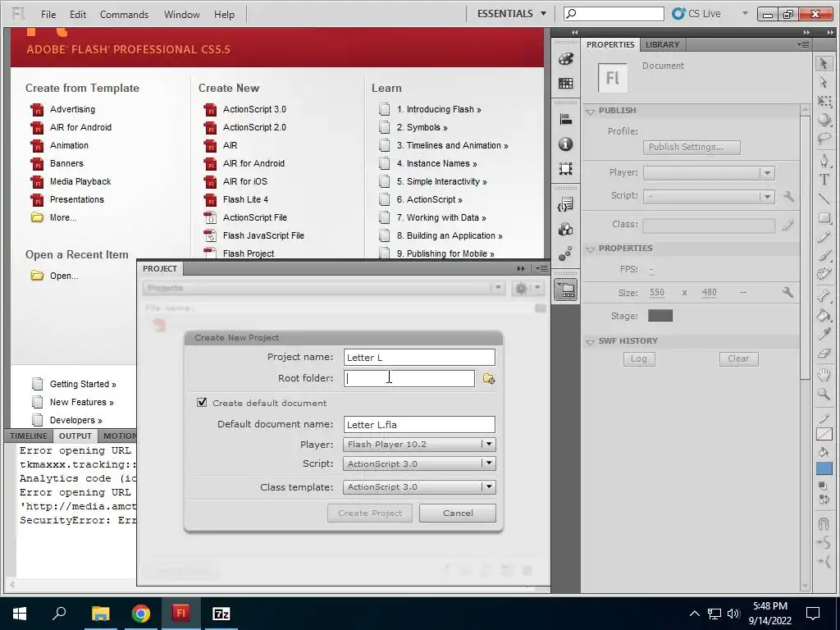840x630 pixels.
Task: Click the Log button
Action: (638, 358)
